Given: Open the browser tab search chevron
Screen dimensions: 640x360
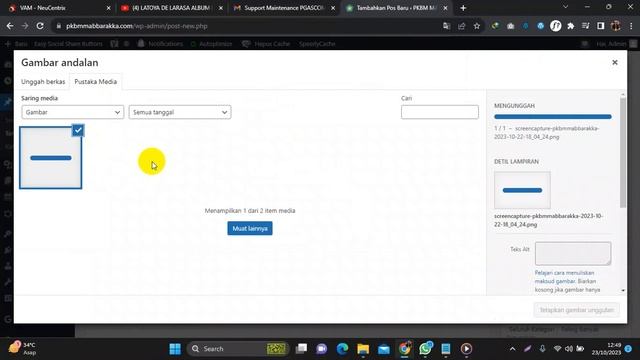Looking at the screenshot, I should [565, 7].
